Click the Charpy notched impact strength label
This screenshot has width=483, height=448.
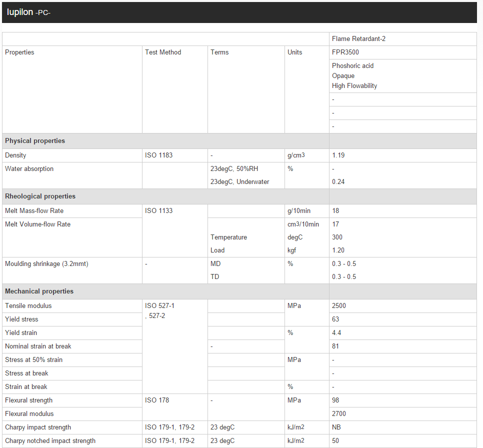(x=50, y=441)
